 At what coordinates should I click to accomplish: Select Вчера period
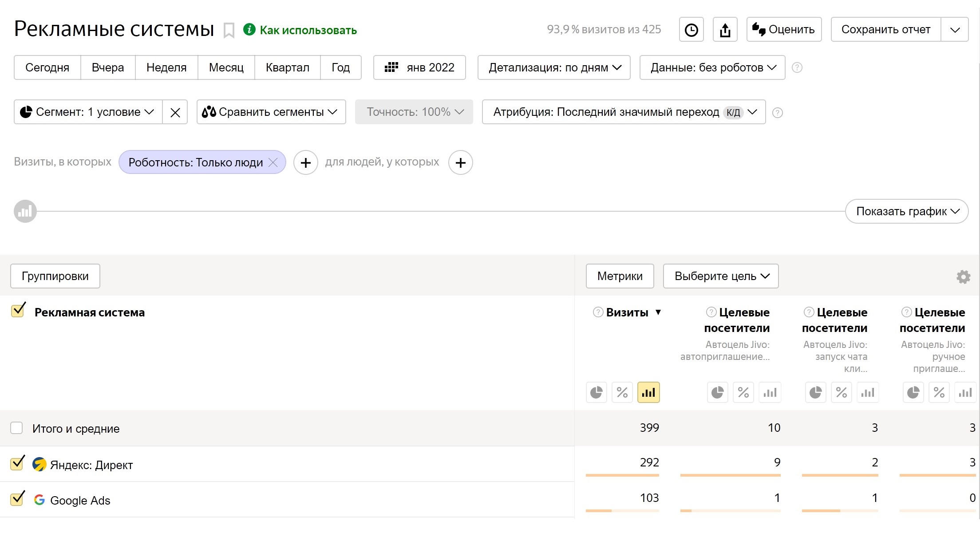tap(108, 67)
